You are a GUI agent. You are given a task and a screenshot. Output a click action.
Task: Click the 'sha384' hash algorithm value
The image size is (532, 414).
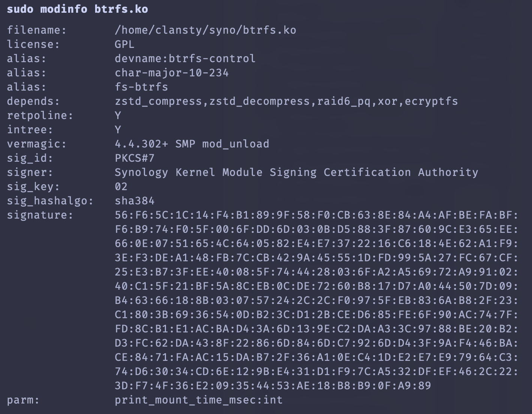(x=134, y=201)
